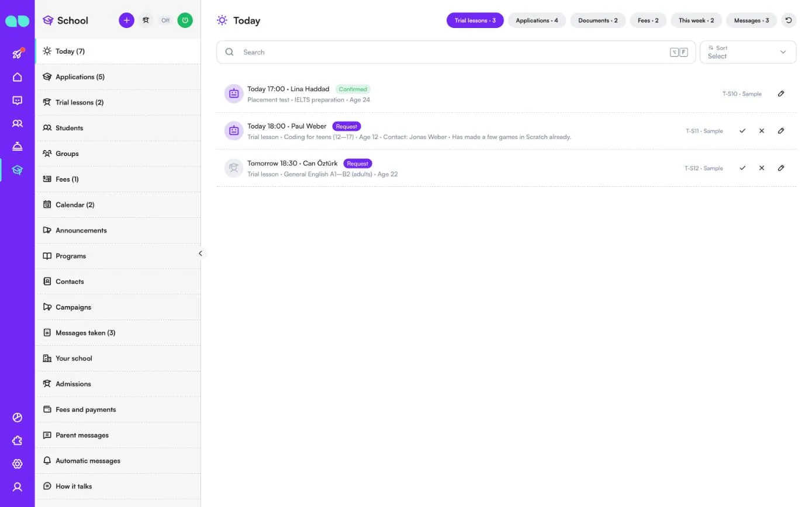Screen dimensions: 812x507
Task: Select the graduation cap School icon in rail
Action: (x=18, y=170)
